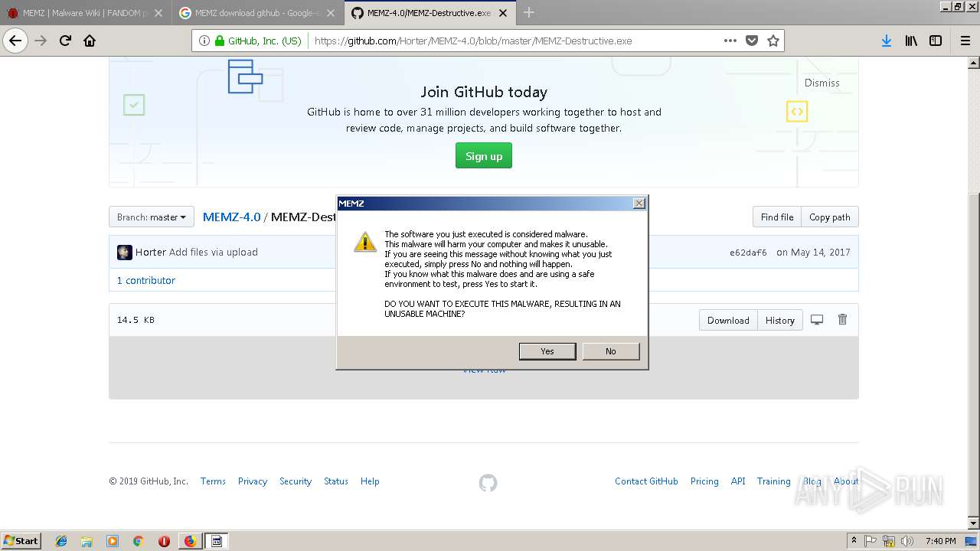Launch Internet Explorer from taskbar
This screenshot has width=980, height=551.
[61, 541]
